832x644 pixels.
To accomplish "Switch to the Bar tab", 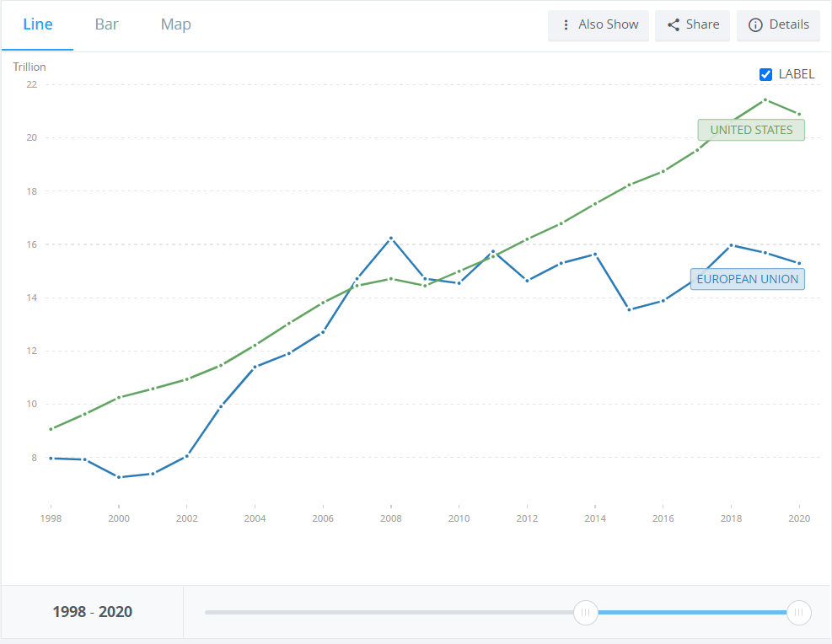I will click(x=106, y=24).
